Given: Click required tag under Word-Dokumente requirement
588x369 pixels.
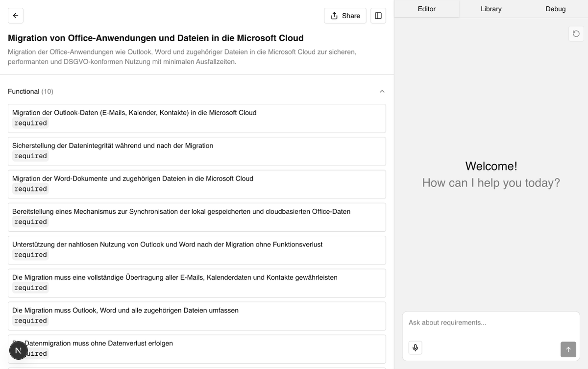Looking at the screenshot, I should click(30, 189).
